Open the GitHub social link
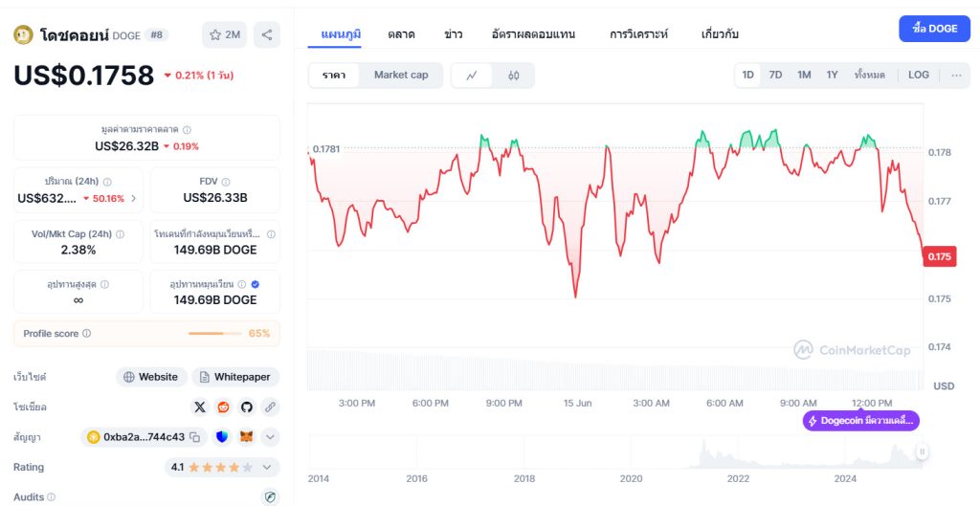 coord(247,407)
